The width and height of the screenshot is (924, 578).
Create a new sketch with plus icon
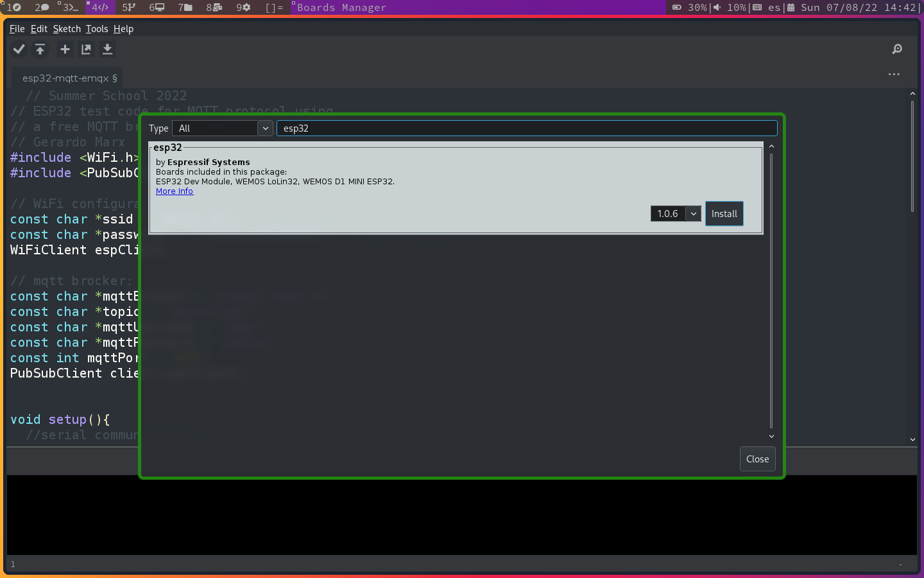65,49
